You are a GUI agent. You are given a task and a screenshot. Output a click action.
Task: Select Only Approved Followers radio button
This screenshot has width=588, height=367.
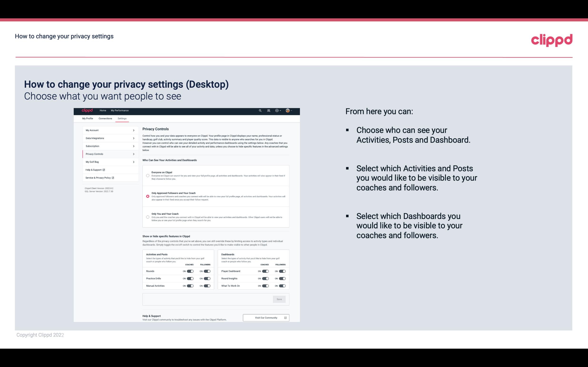click(147, 196)
